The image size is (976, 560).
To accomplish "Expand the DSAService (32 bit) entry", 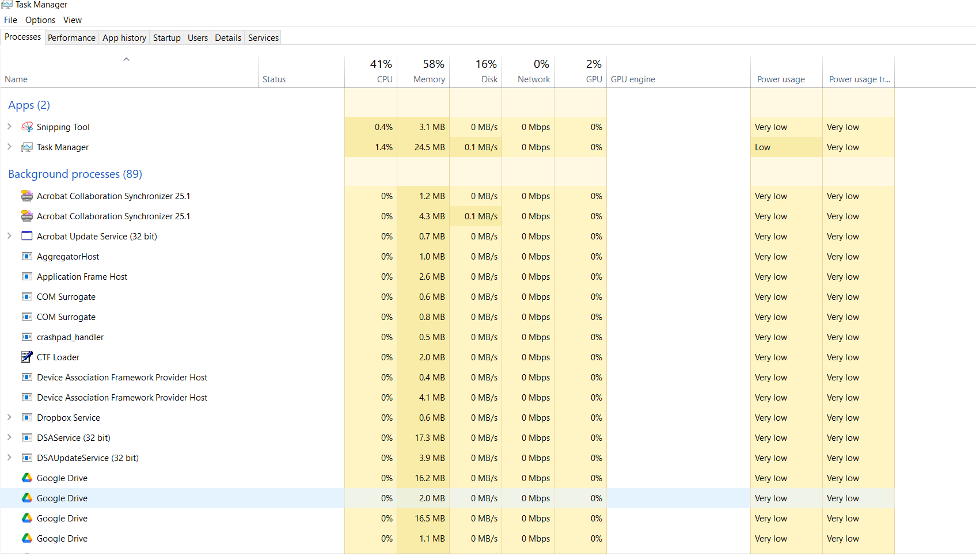I will pos(9,437).
